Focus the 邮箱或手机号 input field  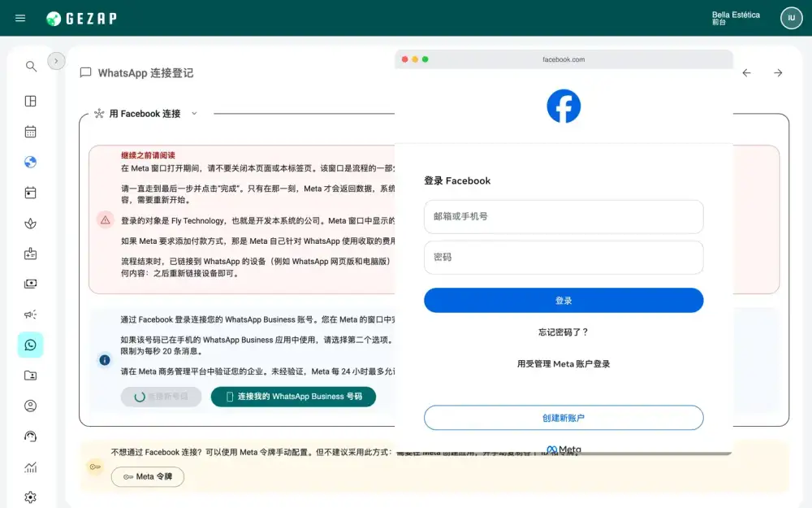(x=564, y=217)
